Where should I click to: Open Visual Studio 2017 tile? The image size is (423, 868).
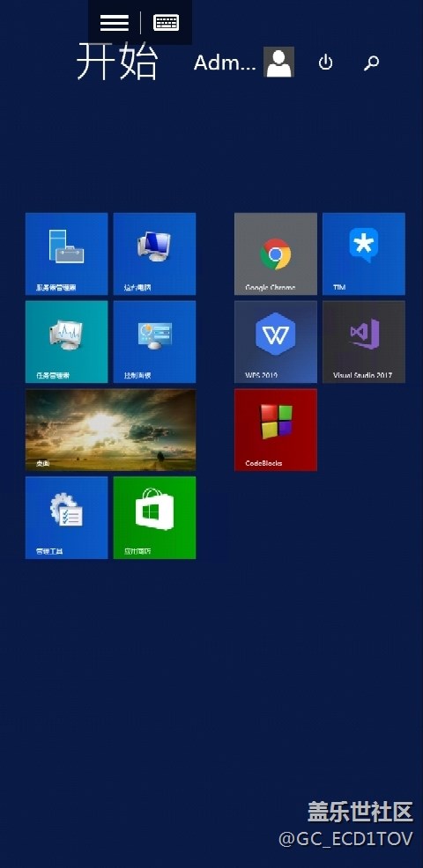click(364, 342)
